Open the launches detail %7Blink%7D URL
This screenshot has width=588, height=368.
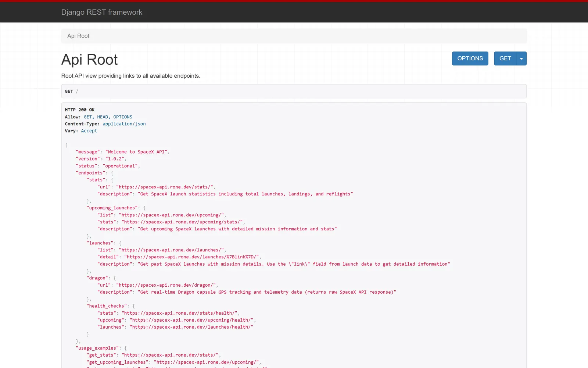pyautogui.click(x=191, y=257)
